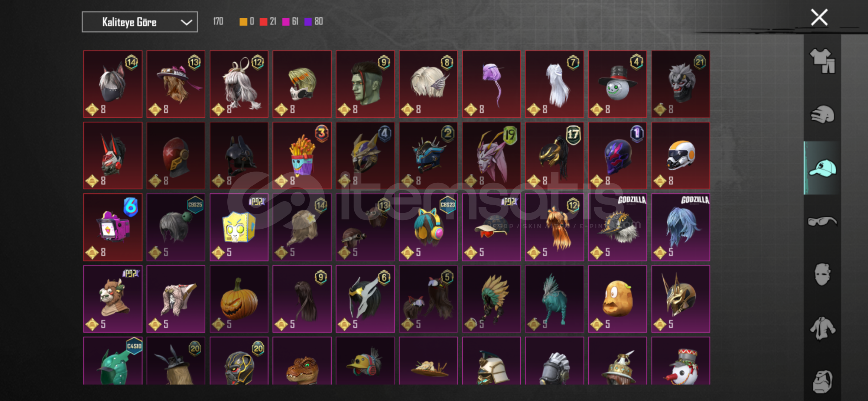Select the potato head costume item
This screenshot has width=868, height=401.
[617, 299]
